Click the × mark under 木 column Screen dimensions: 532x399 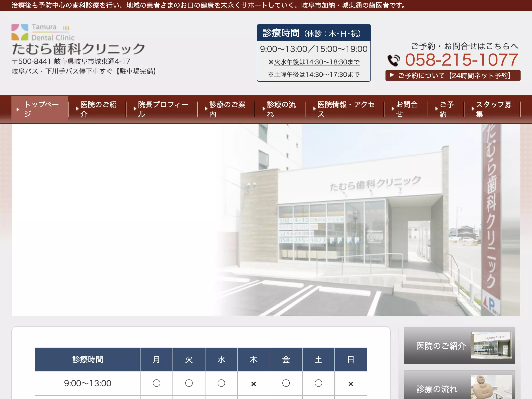click(254, 384)
